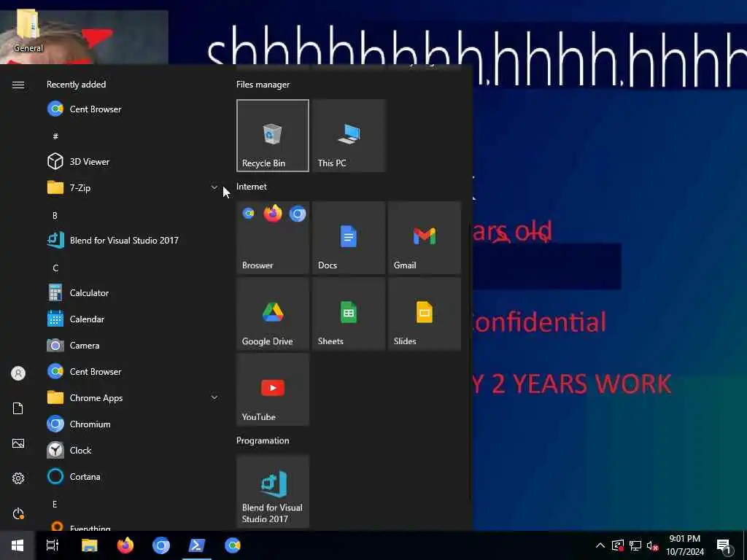Open Blend for Visual Studio 2017 list entry

click(x=133, y=241)
